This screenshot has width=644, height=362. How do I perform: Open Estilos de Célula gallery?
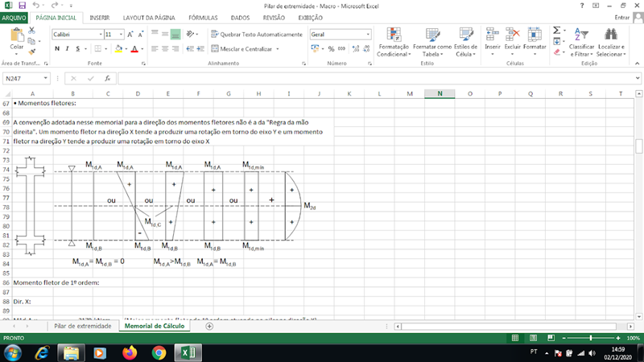click(465, 43)
